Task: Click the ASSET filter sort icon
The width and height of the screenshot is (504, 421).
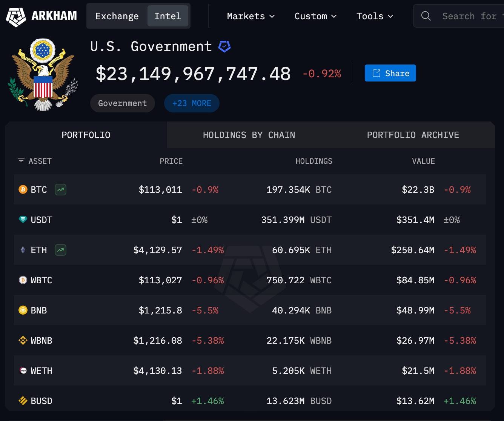Action: coord(21,161)
